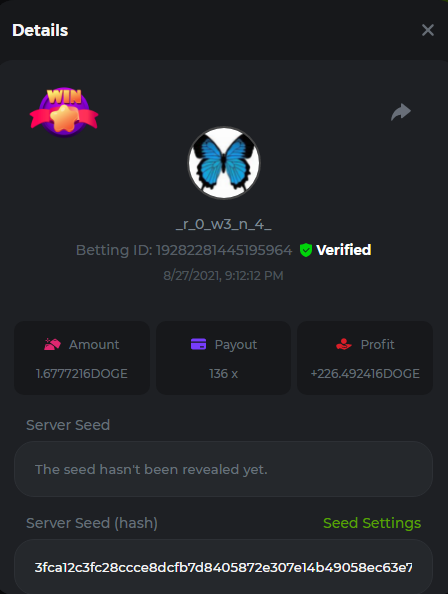The width and height of the screenshot is (448, 594).
Task: Click the purple Payout card icon
Action: (198, 344)
